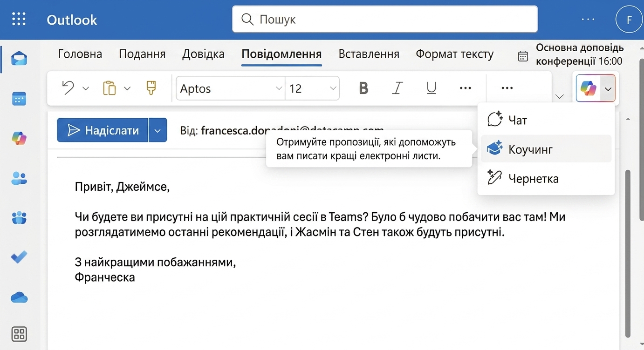Apply Italic formatting

(x=397, y=88)
